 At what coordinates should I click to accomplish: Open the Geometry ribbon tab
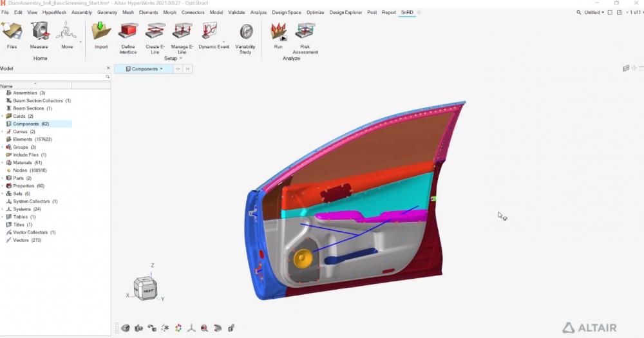click(x=107, y=12)
